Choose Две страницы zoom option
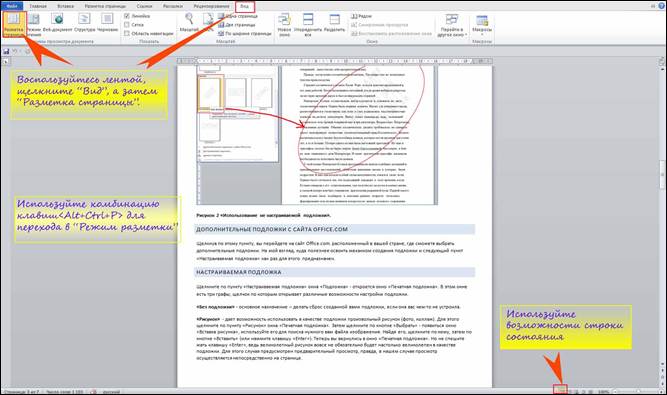The image size is (667, 395). [x=237, y=25]
